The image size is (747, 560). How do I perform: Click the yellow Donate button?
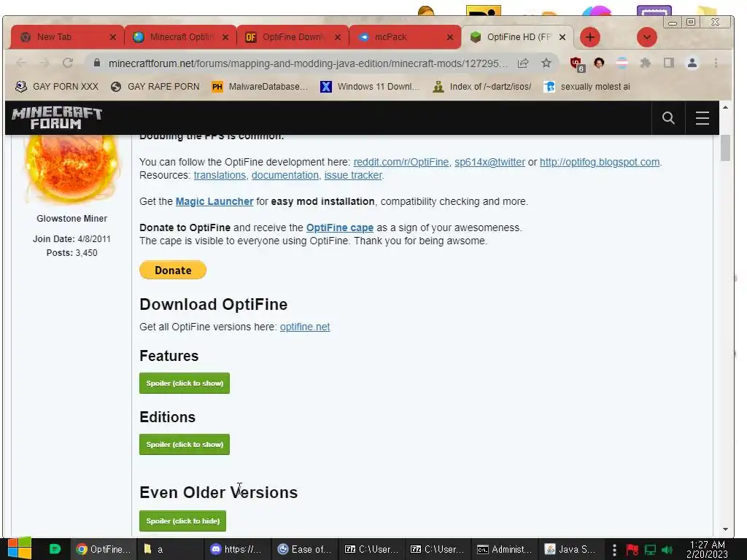pyautogui.click(x=173, y=270)
